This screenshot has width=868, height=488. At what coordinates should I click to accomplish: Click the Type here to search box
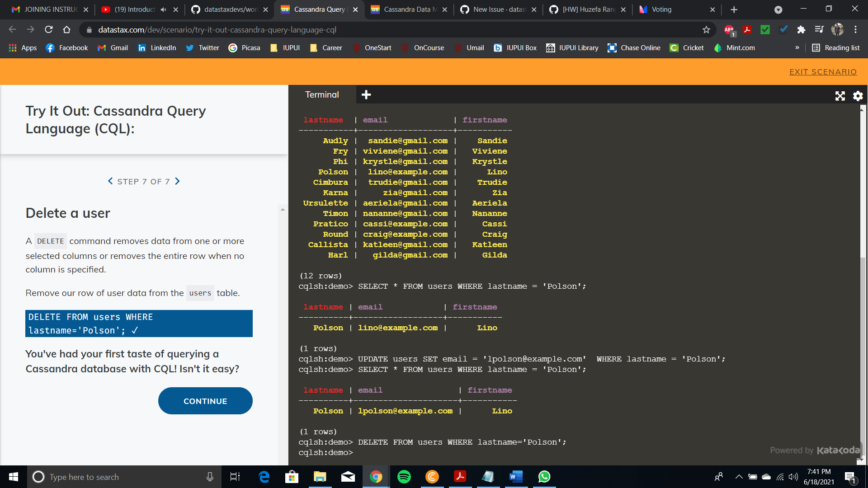tap(113, 477)
